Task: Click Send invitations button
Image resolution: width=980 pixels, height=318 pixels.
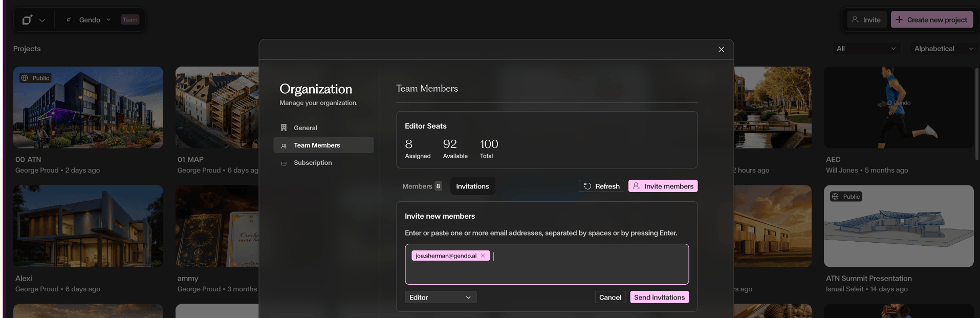Action: (x=659, y=298)
